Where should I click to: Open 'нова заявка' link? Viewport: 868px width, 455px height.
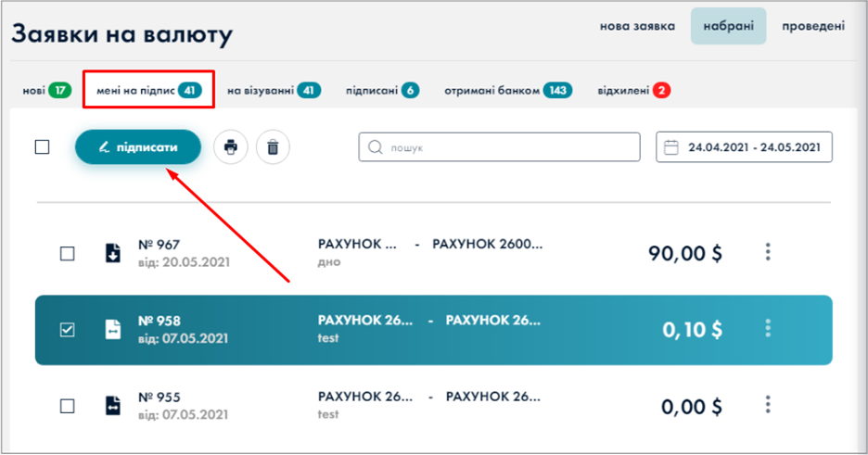click(x=637, y=26)
